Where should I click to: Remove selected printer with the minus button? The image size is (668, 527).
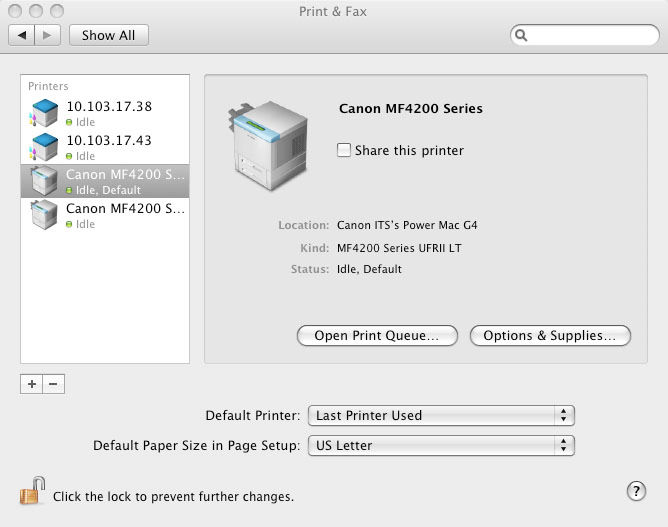click(x=54, y=384)
